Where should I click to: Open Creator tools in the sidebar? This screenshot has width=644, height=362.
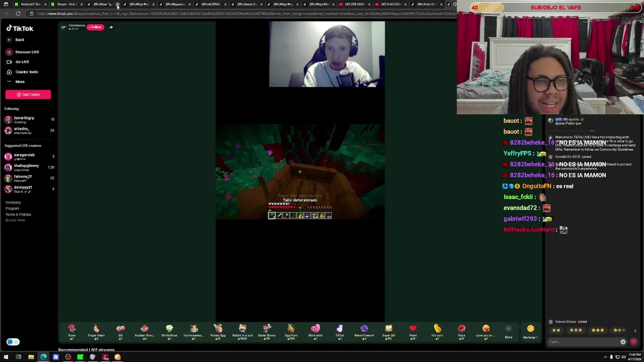pos(22,72)
